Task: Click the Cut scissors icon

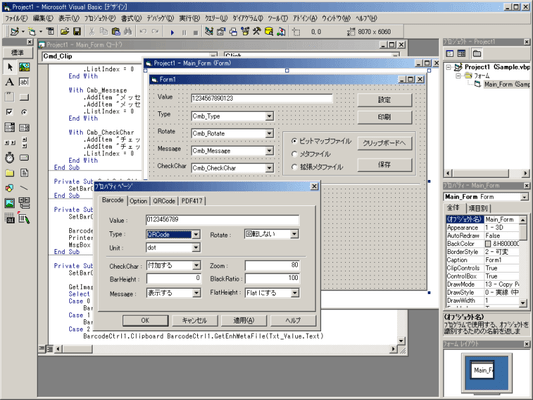Action: [x=91, y=32]
